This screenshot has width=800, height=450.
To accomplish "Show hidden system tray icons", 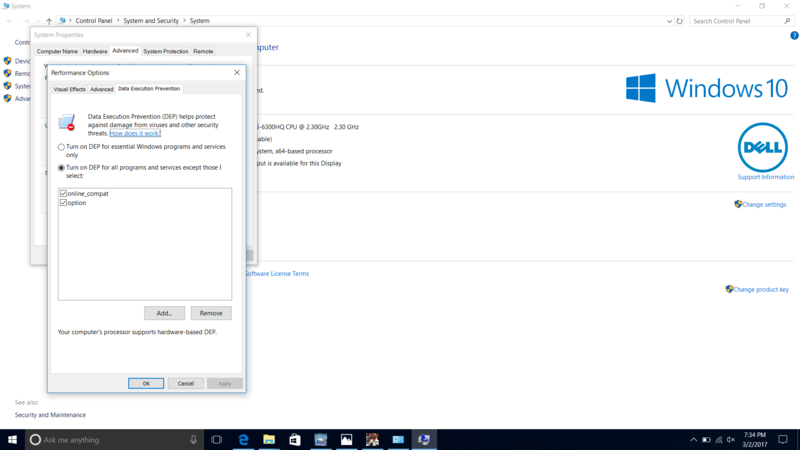I will 693,440.
